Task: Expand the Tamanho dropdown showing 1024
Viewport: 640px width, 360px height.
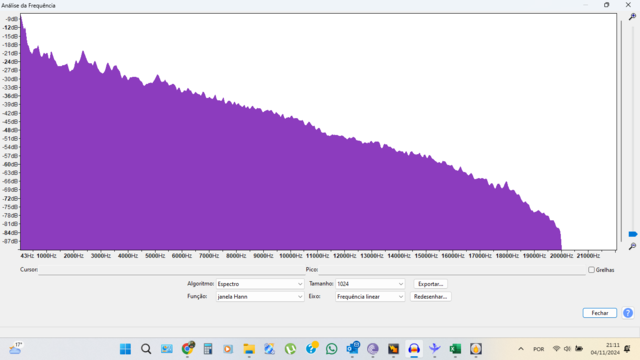Action: pyautogui.click(x=370, y=284)
